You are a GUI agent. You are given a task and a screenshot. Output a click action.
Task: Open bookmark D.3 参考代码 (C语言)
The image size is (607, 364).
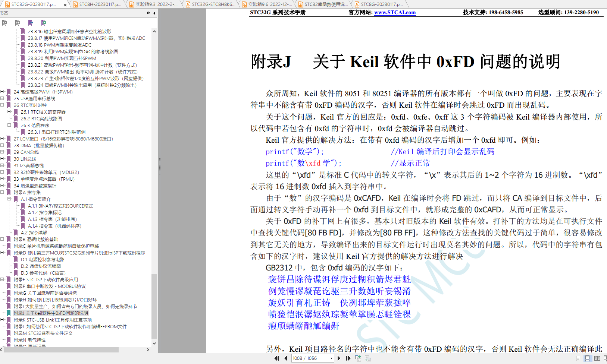coord(43,273)
